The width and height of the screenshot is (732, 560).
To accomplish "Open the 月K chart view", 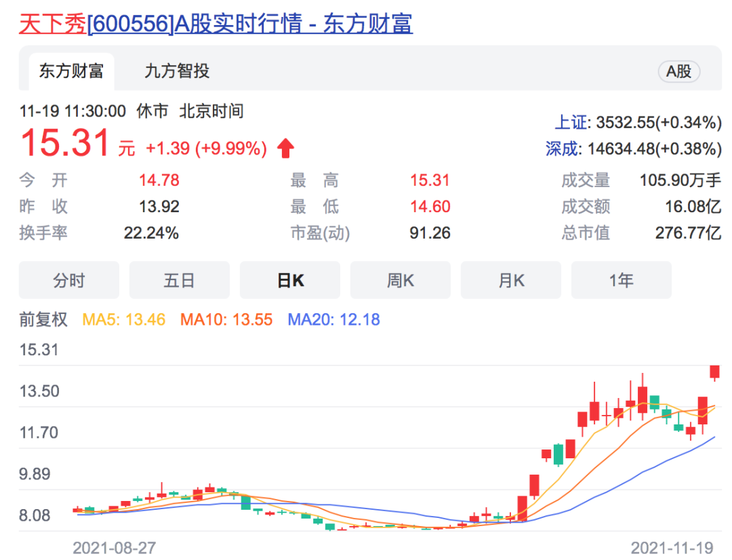I will (510, 280).
